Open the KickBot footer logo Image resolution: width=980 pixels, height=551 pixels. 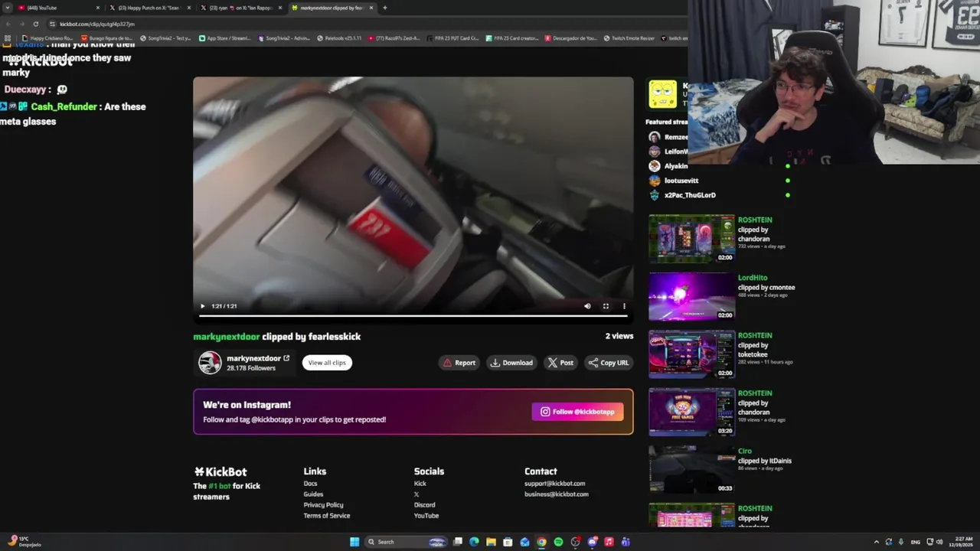(x=220, y=472)
